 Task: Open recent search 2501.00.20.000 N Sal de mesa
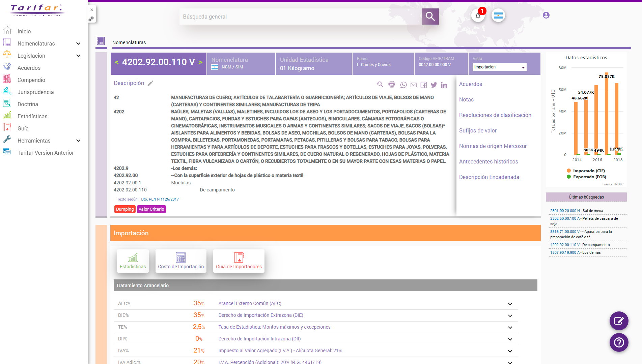pyautogui.click(x=577, y=211)
